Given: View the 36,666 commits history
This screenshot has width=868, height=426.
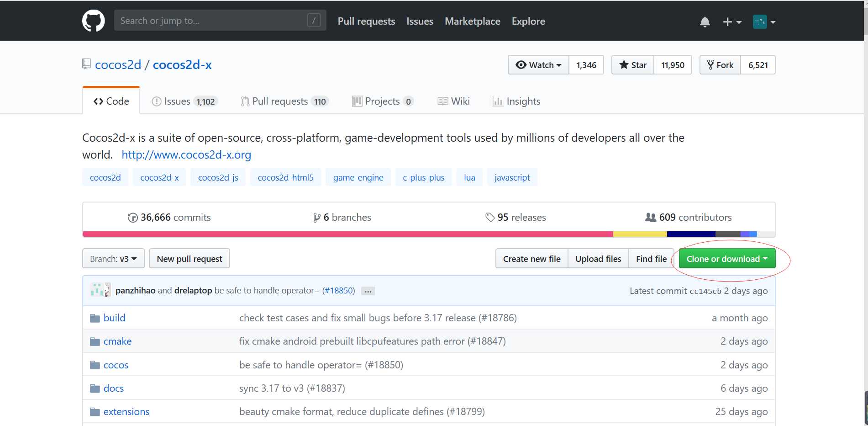Looking at the screenshot, I should [x=169, y=217].
